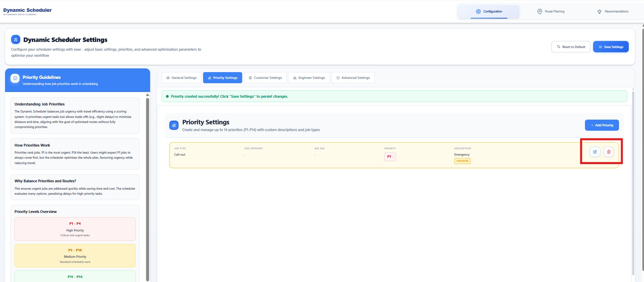Click the JOB TAG column label

tap(319, 148)
